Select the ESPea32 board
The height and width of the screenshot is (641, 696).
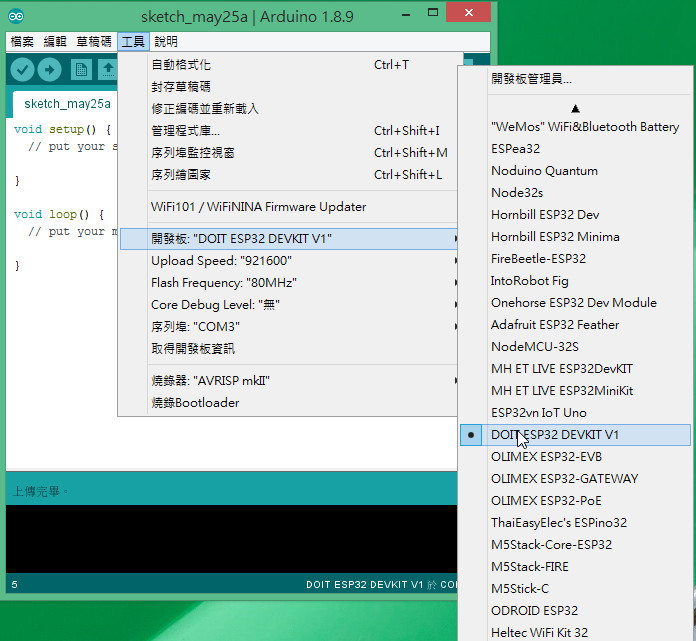click(x=576, y=149)
